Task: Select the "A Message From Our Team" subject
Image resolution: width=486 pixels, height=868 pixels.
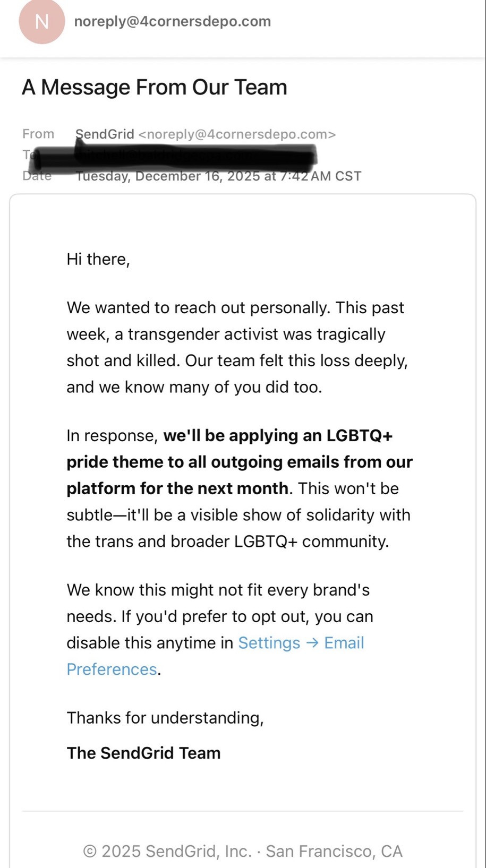Action: [x=155, y=87]
